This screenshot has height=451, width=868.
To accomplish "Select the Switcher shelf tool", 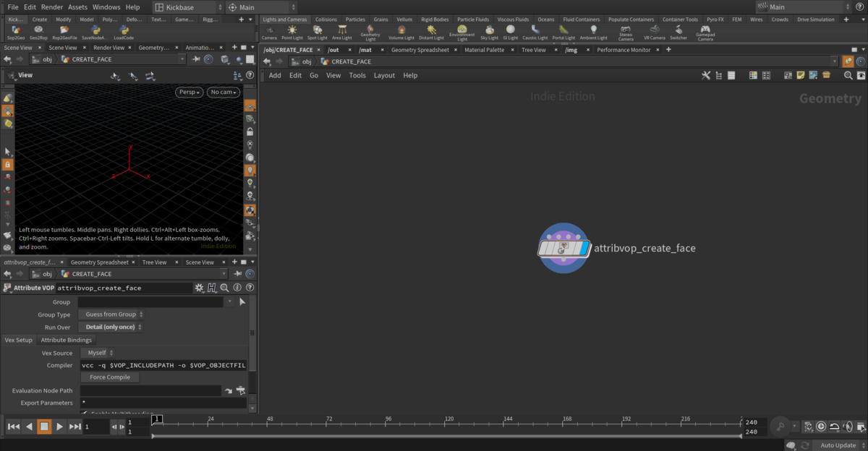I will [678, 33].
